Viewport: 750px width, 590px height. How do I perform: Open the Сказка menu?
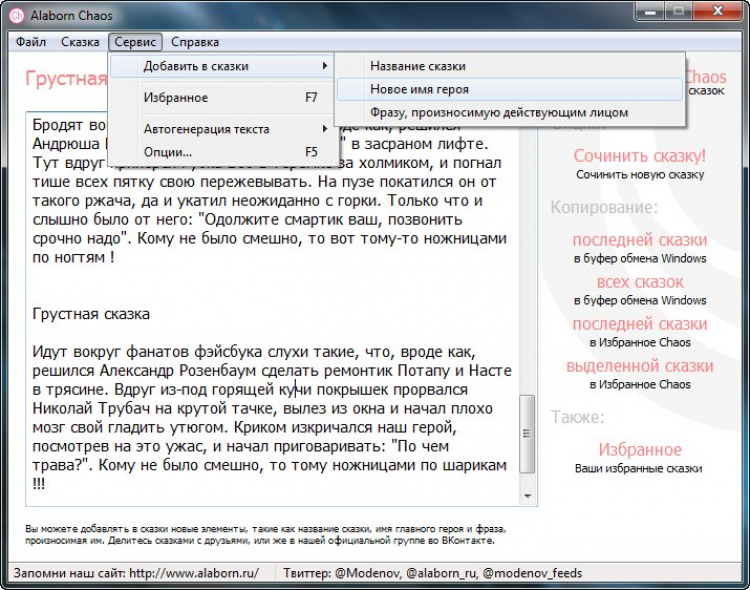[x=80, y=42]
